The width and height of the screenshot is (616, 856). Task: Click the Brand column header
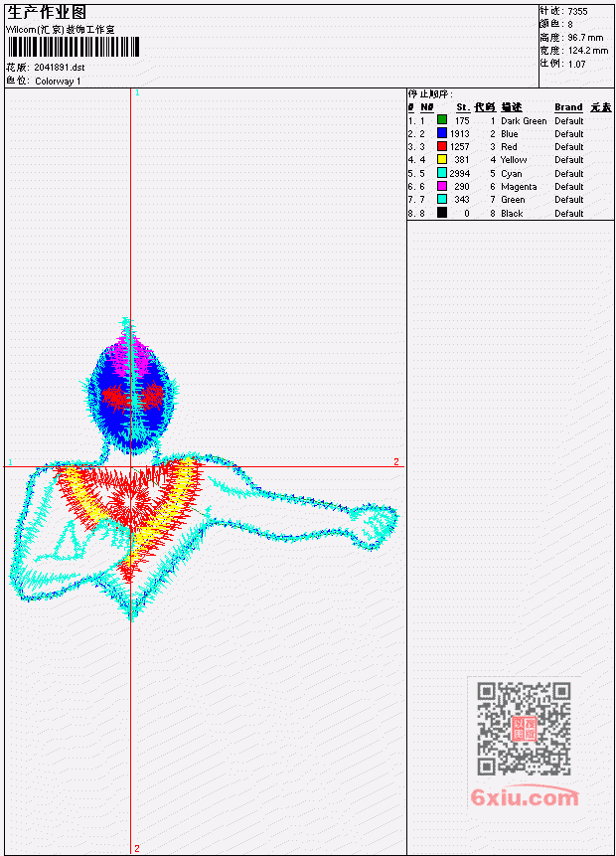click(568, 107)
